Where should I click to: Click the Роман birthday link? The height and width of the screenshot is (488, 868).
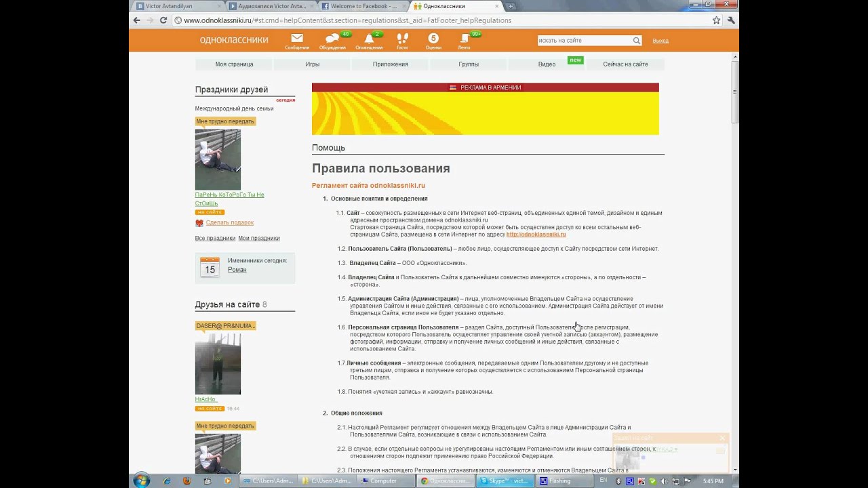click(237, 270)
